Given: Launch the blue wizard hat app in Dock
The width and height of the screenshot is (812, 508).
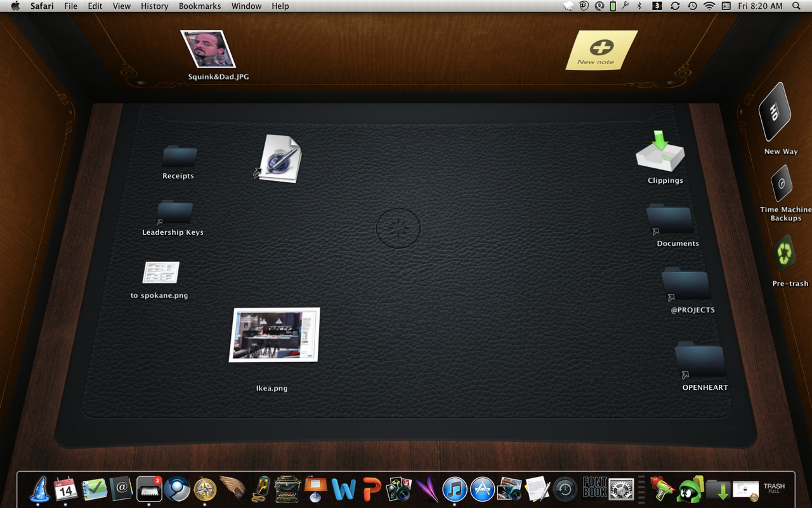Looking at the screenshot, I should tap(40, 489).
